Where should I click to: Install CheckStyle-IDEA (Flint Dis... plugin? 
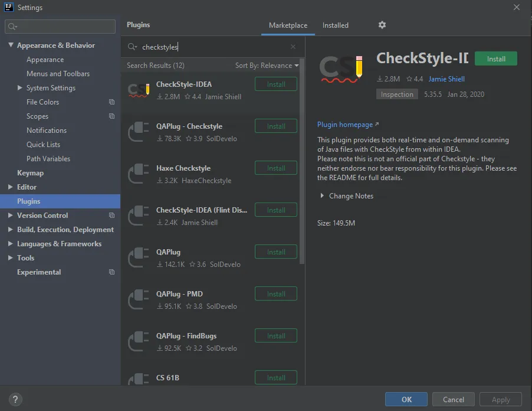point(276,210)
